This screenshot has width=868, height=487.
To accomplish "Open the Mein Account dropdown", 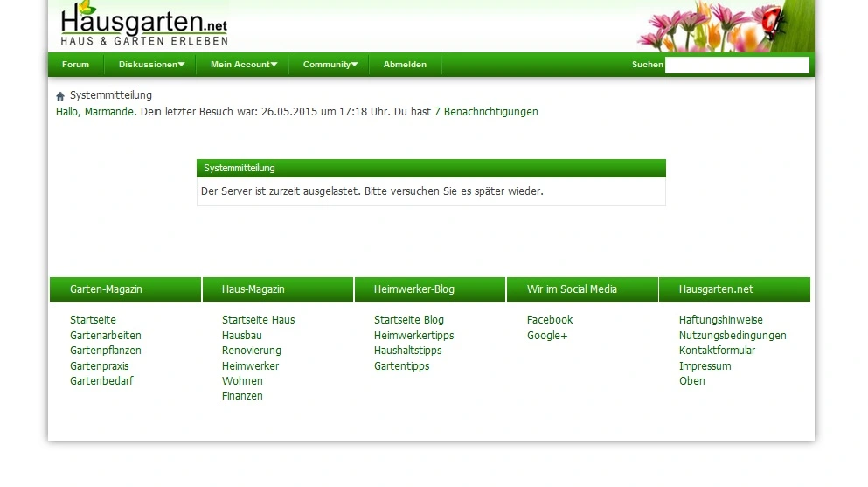I will pos(243,65).
